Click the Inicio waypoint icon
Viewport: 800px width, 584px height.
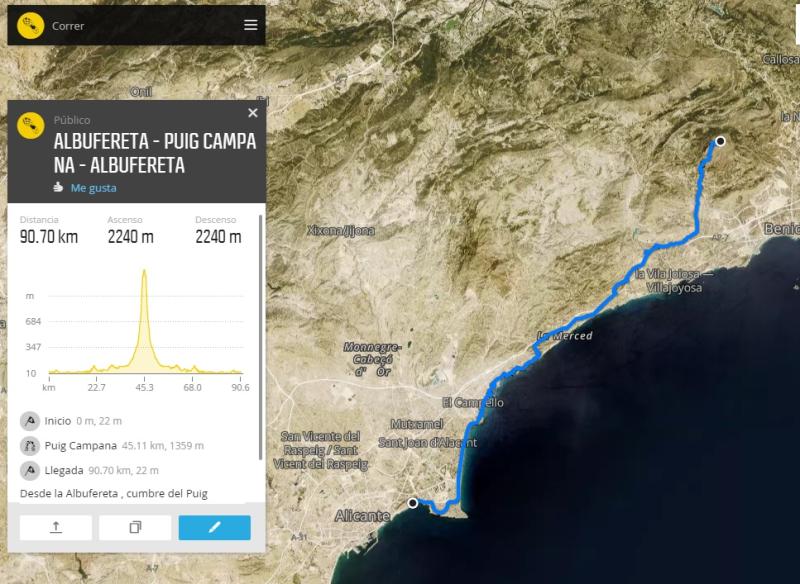click(x=30, y=421)
